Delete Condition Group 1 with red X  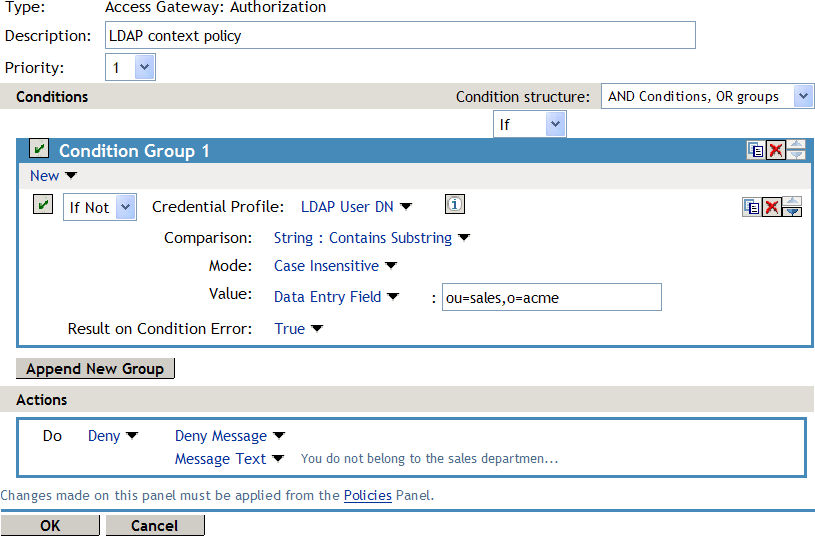pyautogui.click(x=775, y=150)
